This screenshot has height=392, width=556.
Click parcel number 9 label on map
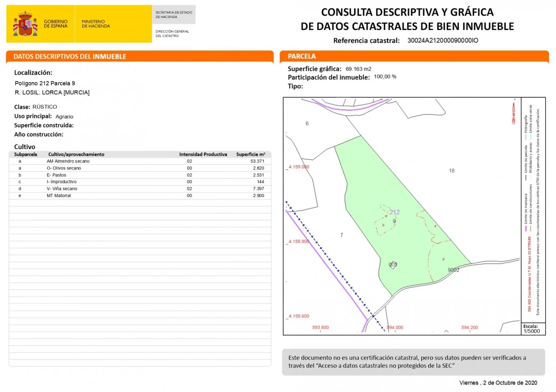[394, 221]
